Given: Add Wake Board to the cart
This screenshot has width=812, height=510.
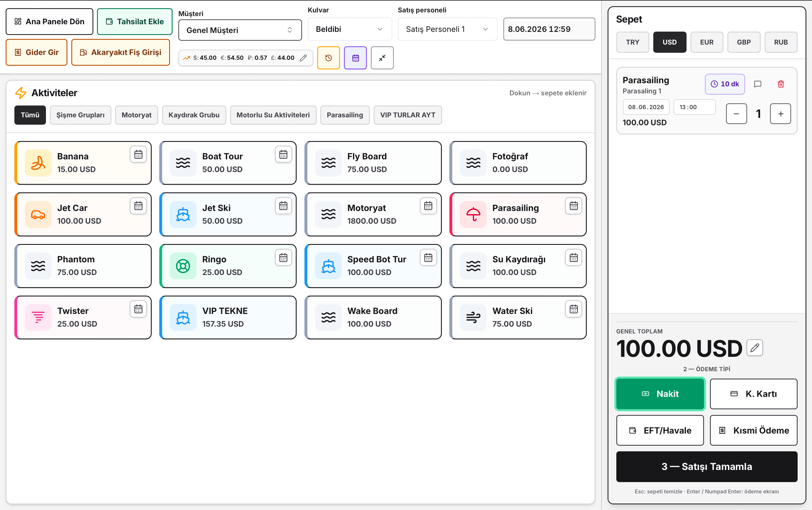Looking at the screenshot, I should coord(373,318).
